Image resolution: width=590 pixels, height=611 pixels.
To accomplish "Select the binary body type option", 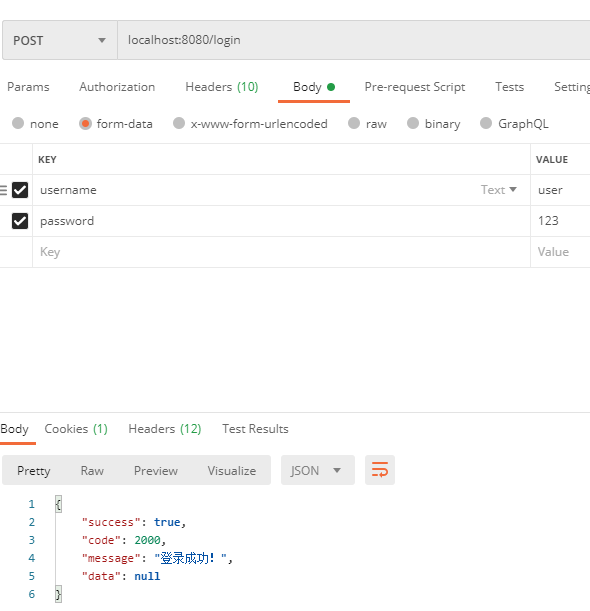I will (x=434, y=124).
